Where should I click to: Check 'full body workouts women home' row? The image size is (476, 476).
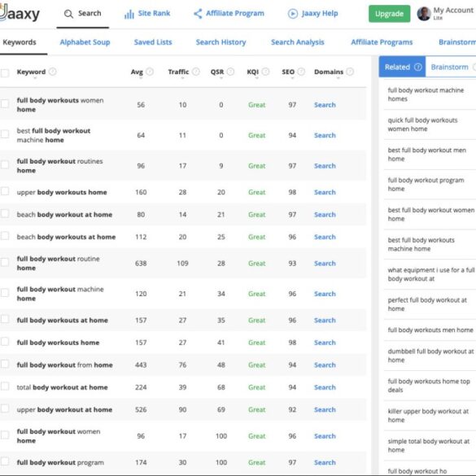coord(5,103)
